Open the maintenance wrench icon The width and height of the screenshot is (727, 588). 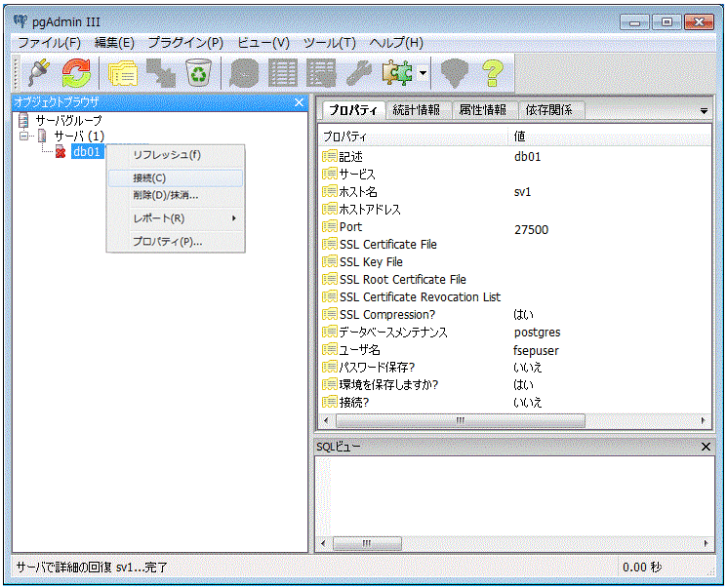pyautogui.click(x=359, y=73)
